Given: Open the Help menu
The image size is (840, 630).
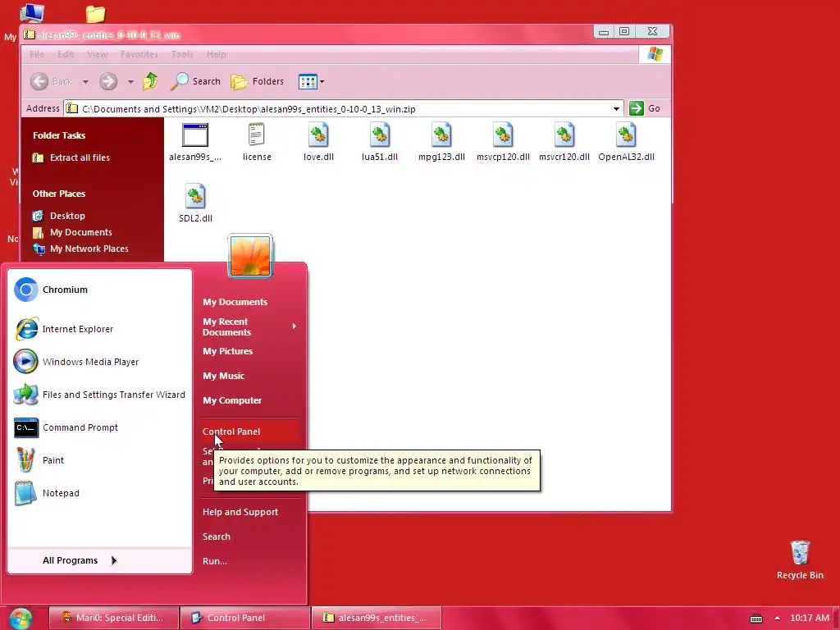Looking at the screenshot, I should click(x=217, y=54).
